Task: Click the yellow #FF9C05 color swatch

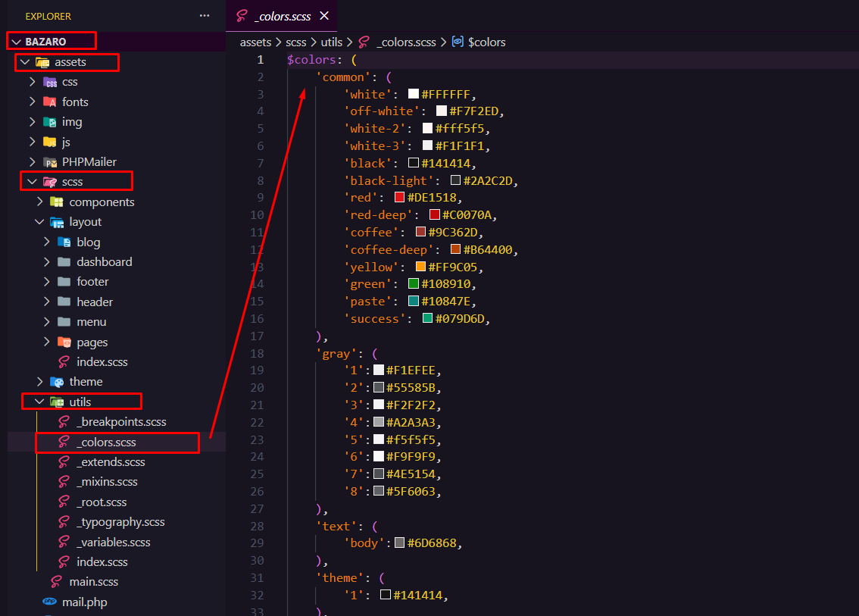Action: (420, 267)
